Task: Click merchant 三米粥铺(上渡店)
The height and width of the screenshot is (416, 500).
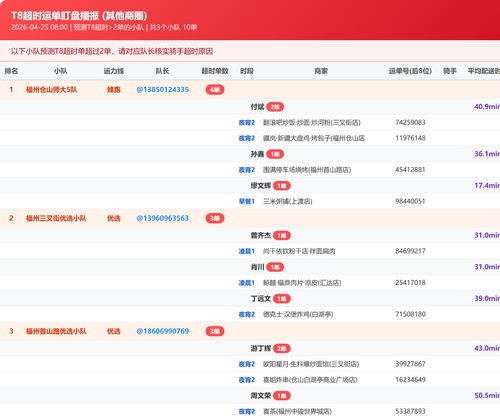Action: pos(288,201)
